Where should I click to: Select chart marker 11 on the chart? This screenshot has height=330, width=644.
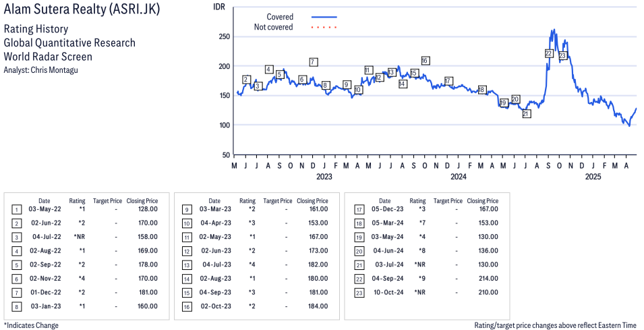click(x=368, y=70)
